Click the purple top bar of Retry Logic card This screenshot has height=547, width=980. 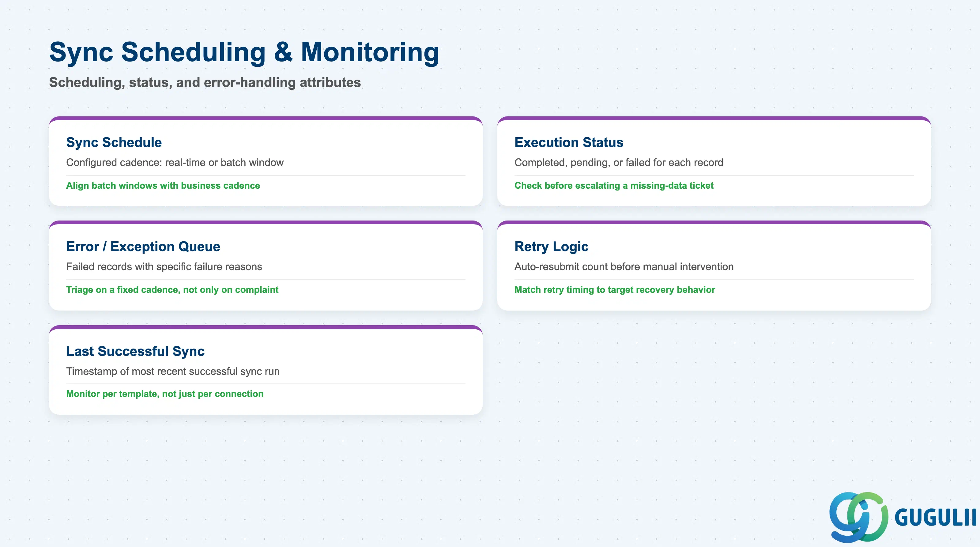(x=714, y=223)
